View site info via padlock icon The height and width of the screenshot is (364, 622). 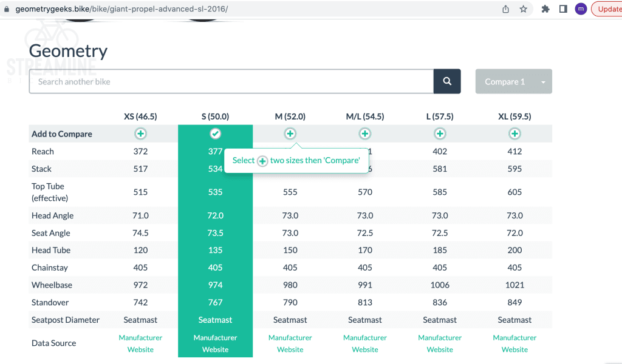click(7, 10)
